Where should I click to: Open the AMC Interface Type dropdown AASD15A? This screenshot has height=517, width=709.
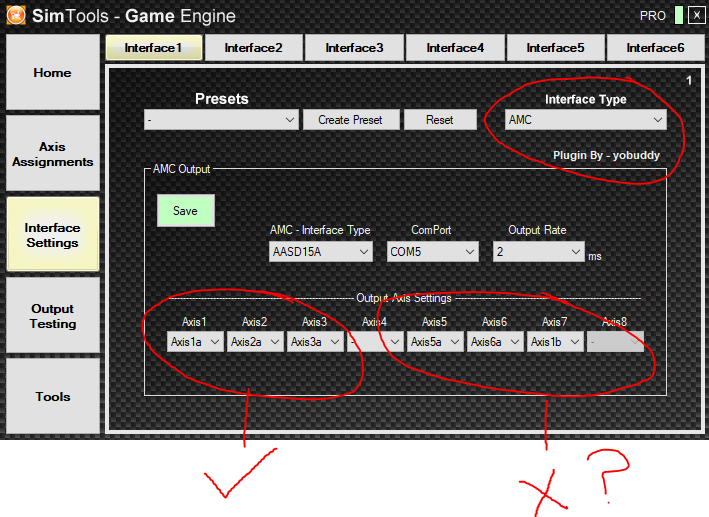(x=321, y=251)
